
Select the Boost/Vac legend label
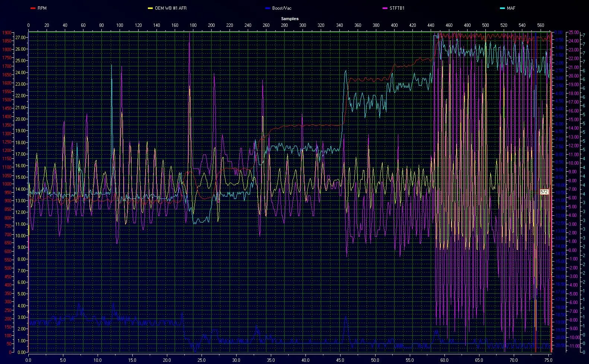point(282,8)
